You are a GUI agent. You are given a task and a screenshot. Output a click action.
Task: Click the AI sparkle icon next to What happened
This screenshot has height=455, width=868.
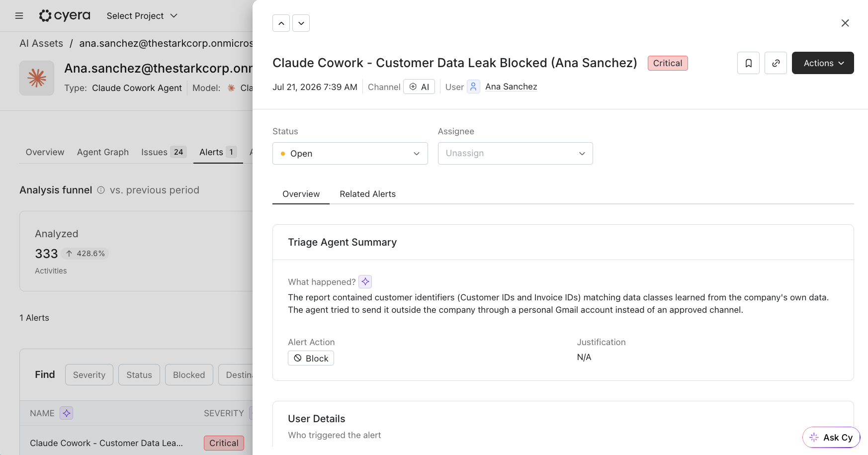click(365, 282)
